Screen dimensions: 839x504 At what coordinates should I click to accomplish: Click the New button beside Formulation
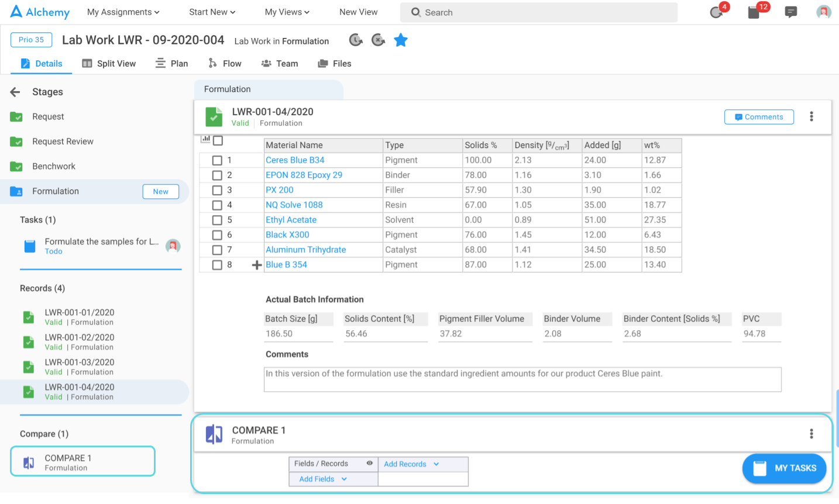tap(161, 192)
